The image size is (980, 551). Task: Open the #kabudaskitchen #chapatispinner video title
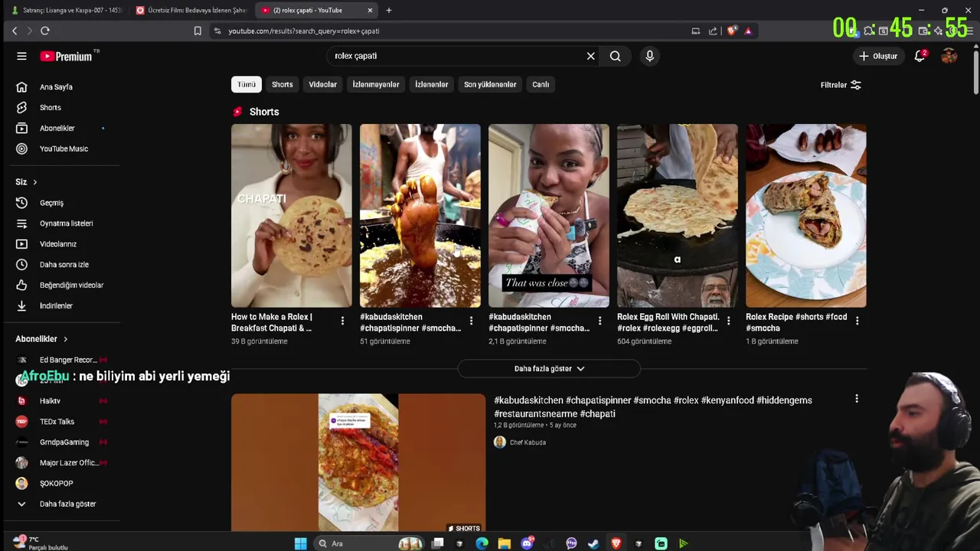point(653,407)
